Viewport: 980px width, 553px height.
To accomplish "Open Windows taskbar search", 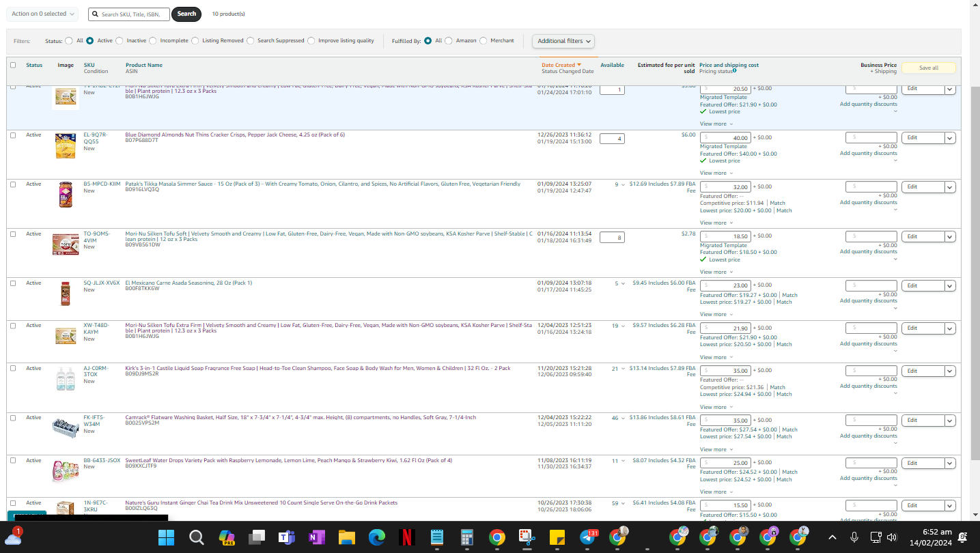I will [197, 538].
